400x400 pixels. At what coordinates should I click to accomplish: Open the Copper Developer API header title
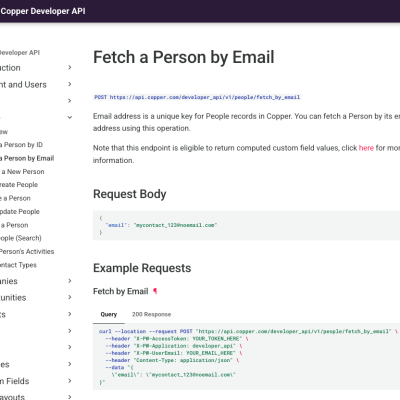click(x=43, y=11)
